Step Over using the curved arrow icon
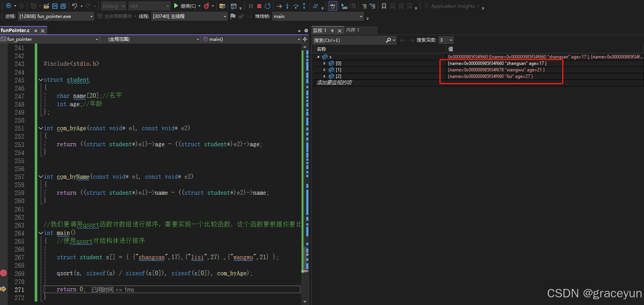The width and height of the screenshot is (644, 305). [296, 6]
